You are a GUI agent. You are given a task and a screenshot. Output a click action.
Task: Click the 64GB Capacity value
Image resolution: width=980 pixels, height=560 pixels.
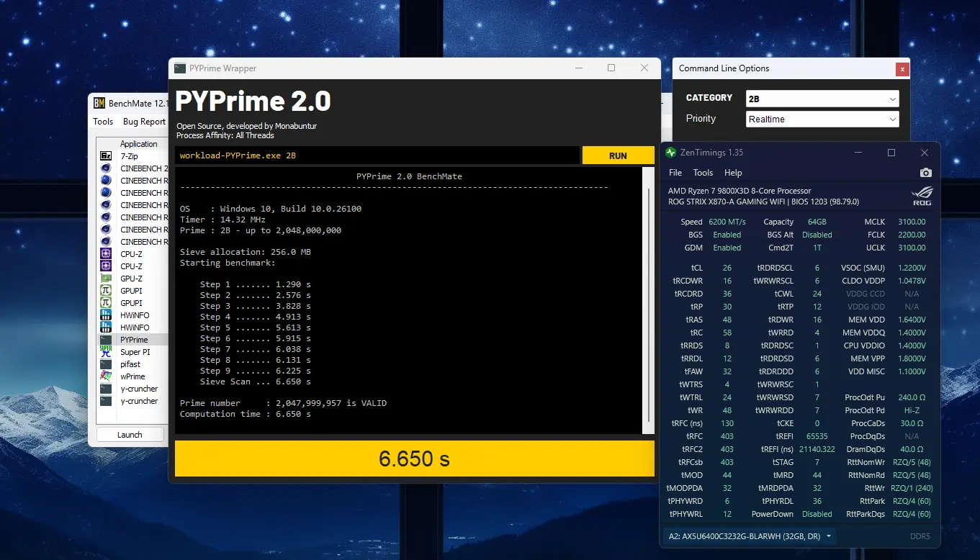(817, 222)
